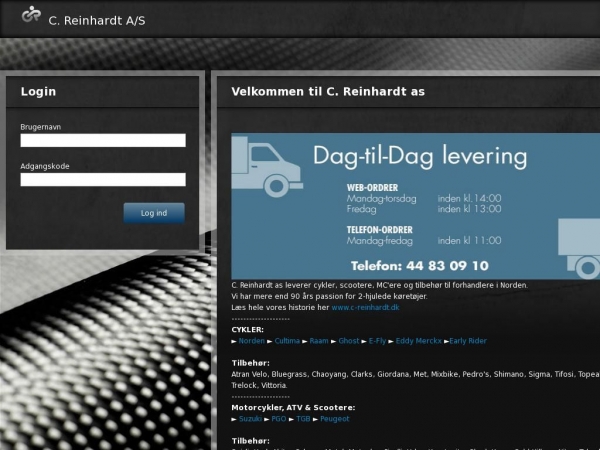Open the Peugeot scooter link
The image size is (600, 450).
[334, 418]
